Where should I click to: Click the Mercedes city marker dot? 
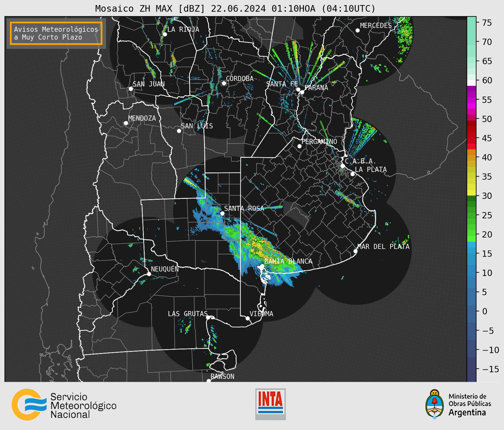click(x=358, y=31)
